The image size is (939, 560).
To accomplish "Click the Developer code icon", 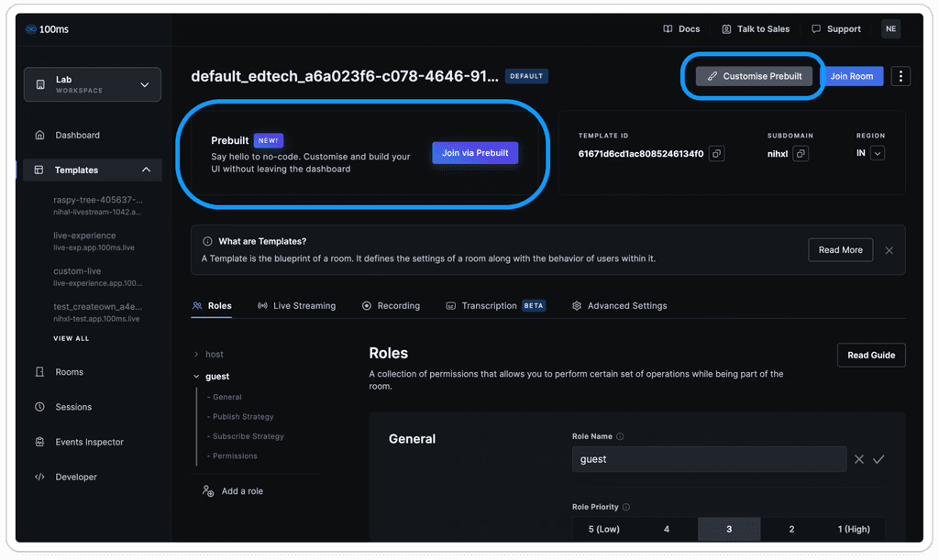I will point(39,477).
